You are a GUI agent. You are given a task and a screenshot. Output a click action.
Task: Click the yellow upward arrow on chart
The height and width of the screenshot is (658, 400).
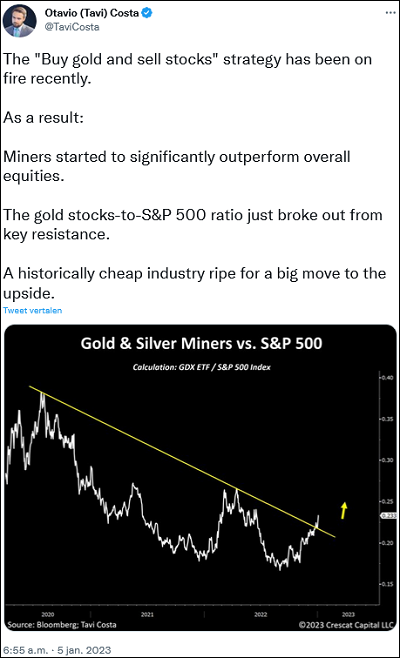pyautogui.click(x=344, y=510)
